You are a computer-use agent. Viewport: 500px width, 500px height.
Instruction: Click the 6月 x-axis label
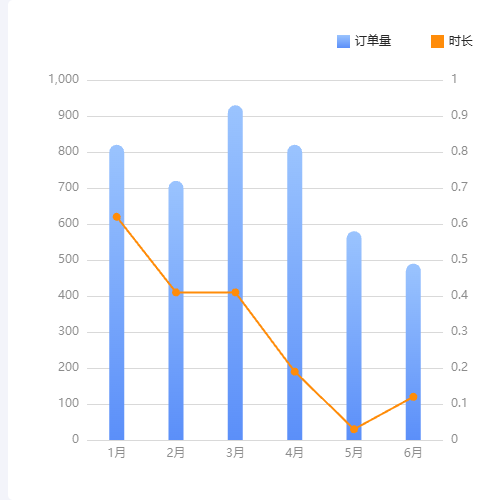point(413,453)
